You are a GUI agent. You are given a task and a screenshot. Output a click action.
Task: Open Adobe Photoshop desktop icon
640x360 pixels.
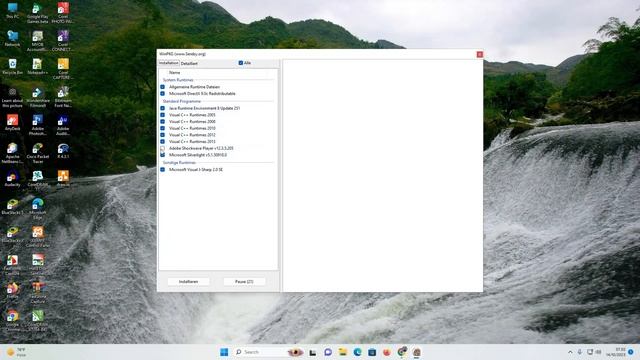(38, 125)
